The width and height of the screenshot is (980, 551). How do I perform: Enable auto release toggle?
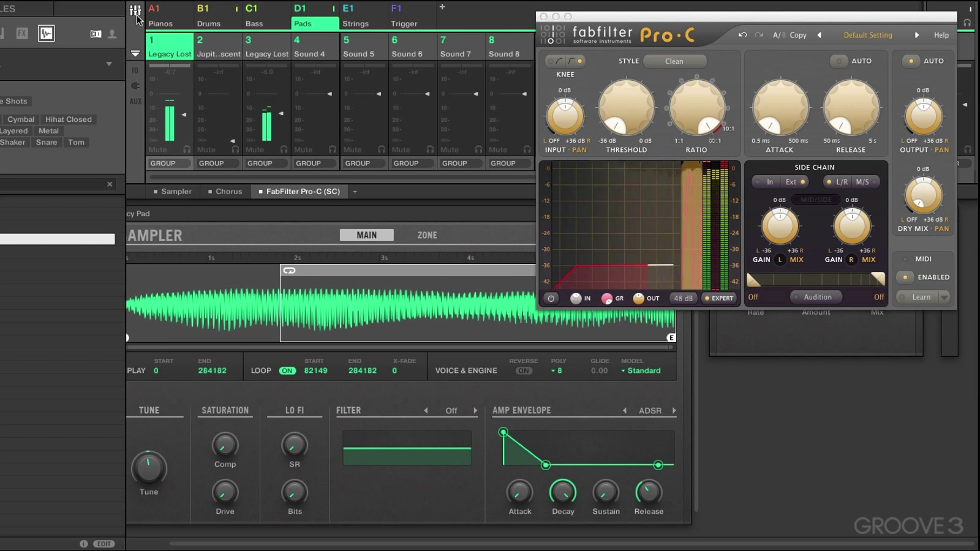(x=839, y=61)
